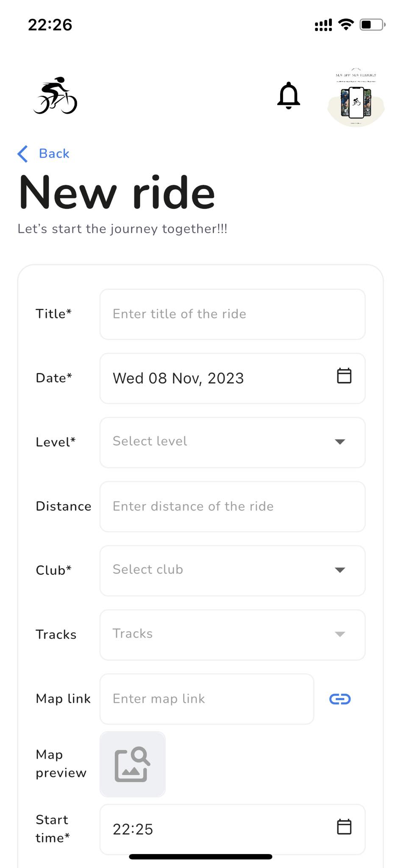Click the Back link
The image size is (401, 868).
[54, 153]
